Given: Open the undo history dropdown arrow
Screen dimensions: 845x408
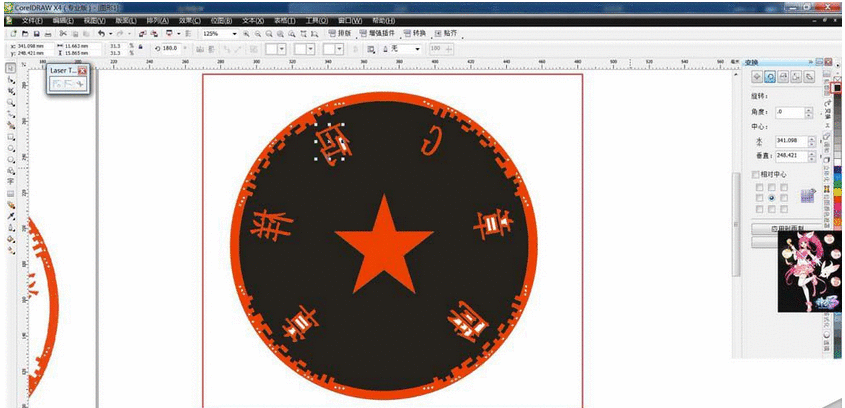Looking at the screenshot, I should pyautogui.click(x=110, y=33).
